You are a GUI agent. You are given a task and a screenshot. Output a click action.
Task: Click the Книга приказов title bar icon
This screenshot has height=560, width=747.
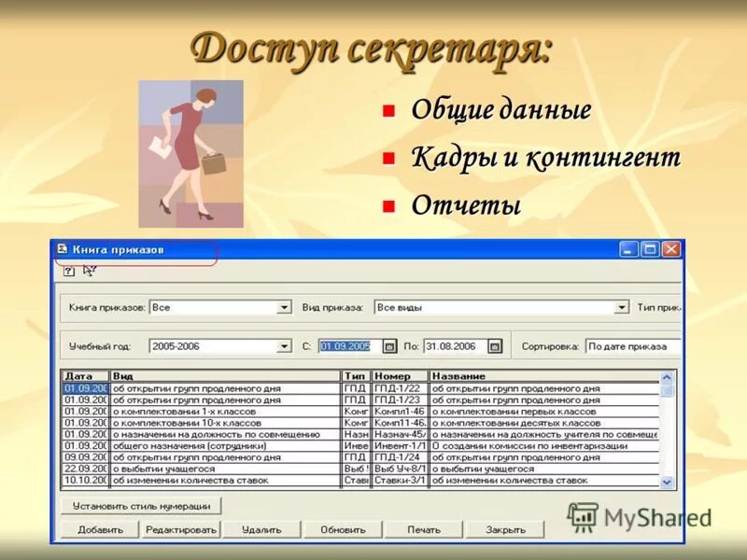point(61,249)
